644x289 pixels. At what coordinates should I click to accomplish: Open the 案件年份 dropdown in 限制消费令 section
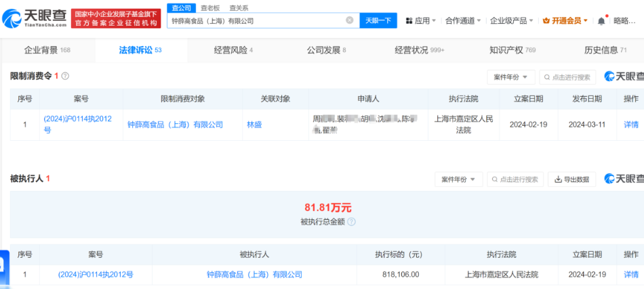(511, 77)
